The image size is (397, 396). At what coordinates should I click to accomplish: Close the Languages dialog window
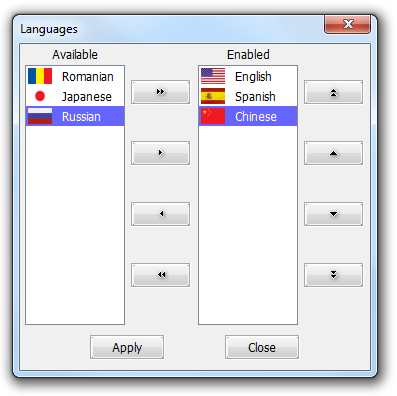tap(348, 24)
